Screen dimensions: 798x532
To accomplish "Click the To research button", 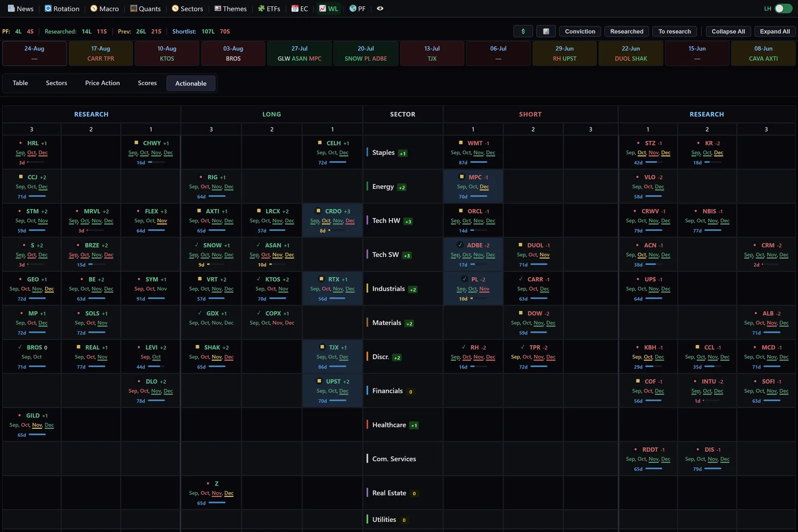I will 675,31.
